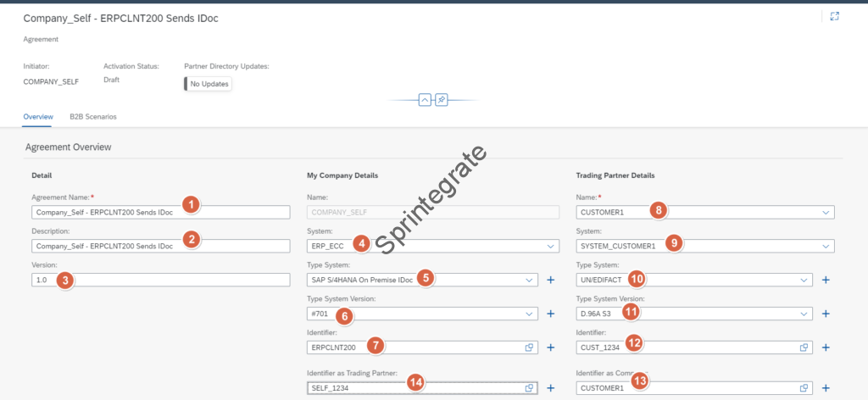Click plus icon beside SELF_1234 identifier
Screen dimensions: 868x400
point(550,388)
